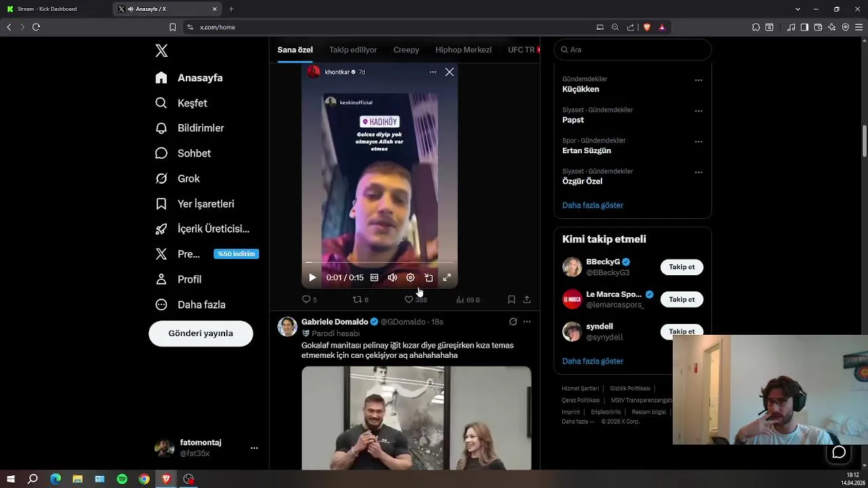Viewport: 868px width, 488px height.
Task: Open Grok action on Gabriele Domaldo post
Action: (513, 321)
